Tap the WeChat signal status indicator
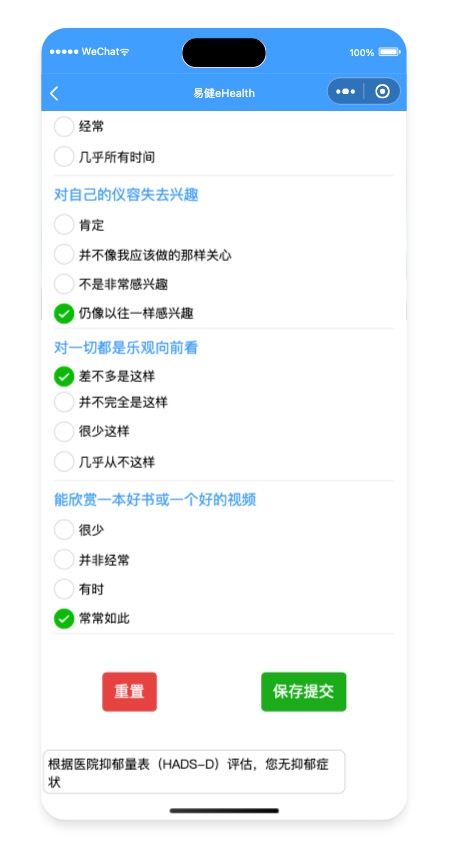 point(89,52)
